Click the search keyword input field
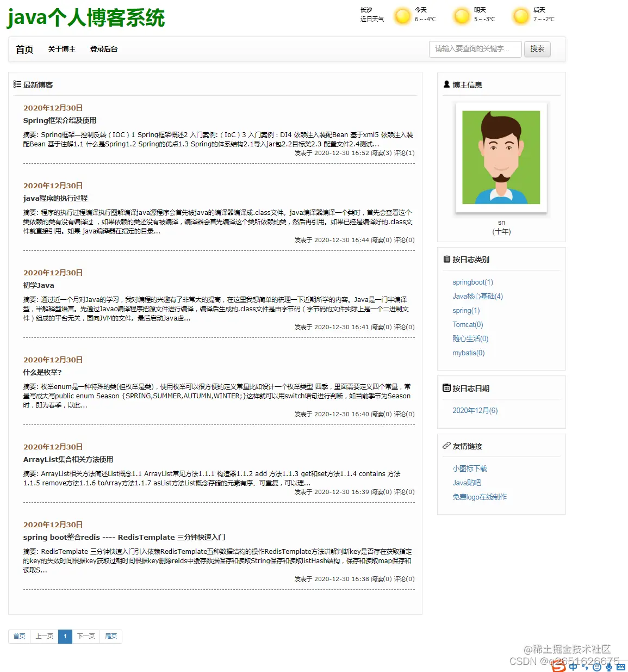Viewport: 628px width, 672px height. (475, 49)
